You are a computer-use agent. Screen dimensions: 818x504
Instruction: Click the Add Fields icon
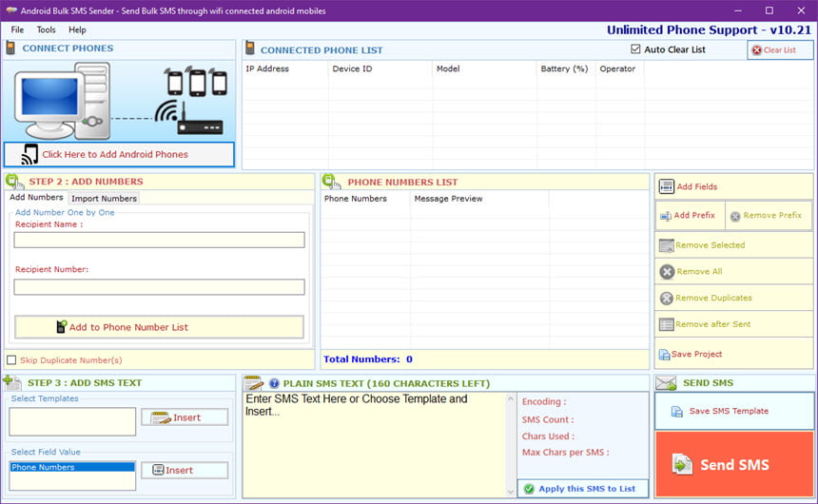(666, 186)
